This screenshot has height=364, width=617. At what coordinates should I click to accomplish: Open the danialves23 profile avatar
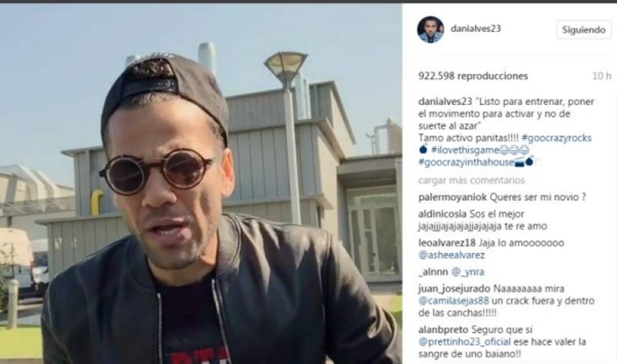pyautogui.click(x=430, y=29)
